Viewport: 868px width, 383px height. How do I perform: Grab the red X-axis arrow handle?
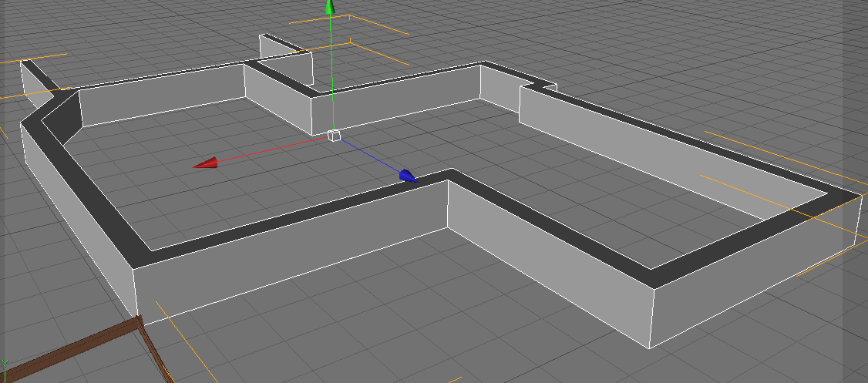pos(204,163)
